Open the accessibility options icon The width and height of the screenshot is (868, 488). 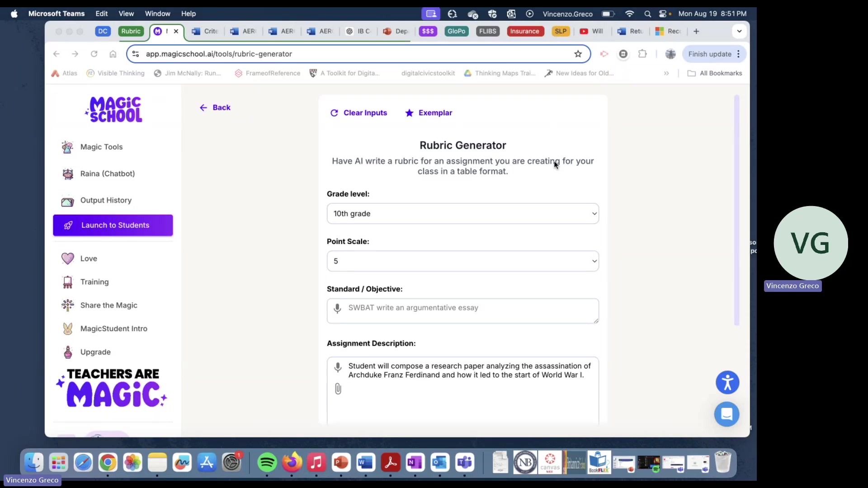click(x=727, y=382)
